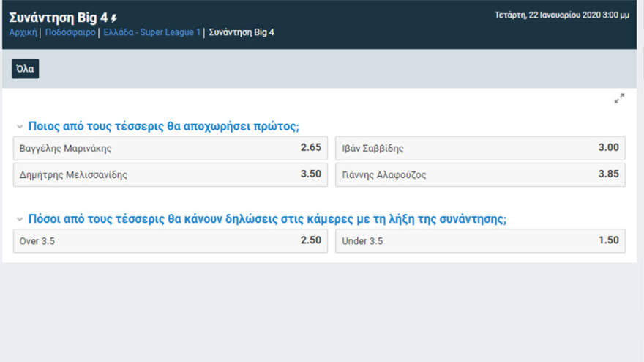This screenshot has height=362, width=644.
Task: Click the 'Ποιος από τους τέσσερις' heading text
Action: pyautogui.click(x=163, y=126)
